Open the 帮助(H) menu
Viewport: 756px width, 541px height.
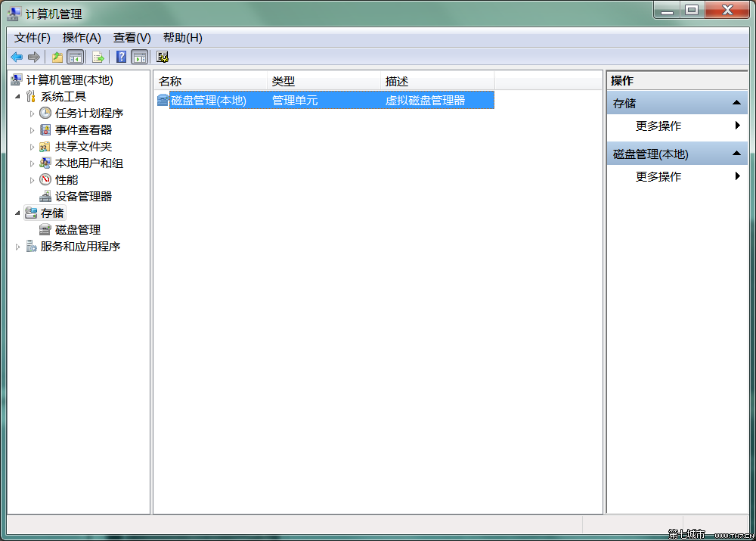pos(183,38)
